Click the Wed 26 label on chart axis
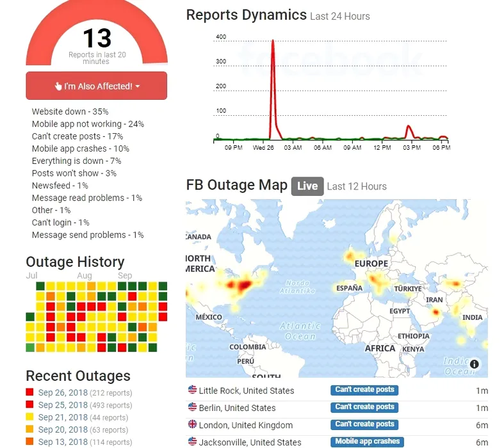This screenshot has width=504, height=448. coord(263,148)
